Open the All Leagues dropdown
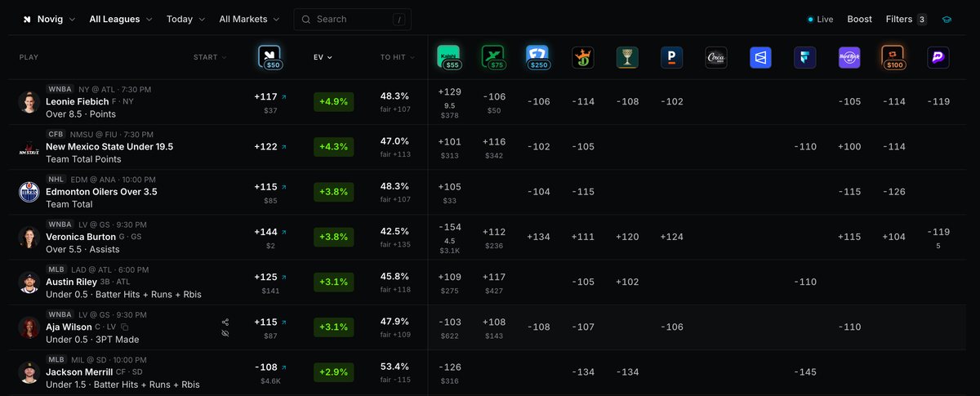Screen dimensions: 980x396 (x=121, y=19)
